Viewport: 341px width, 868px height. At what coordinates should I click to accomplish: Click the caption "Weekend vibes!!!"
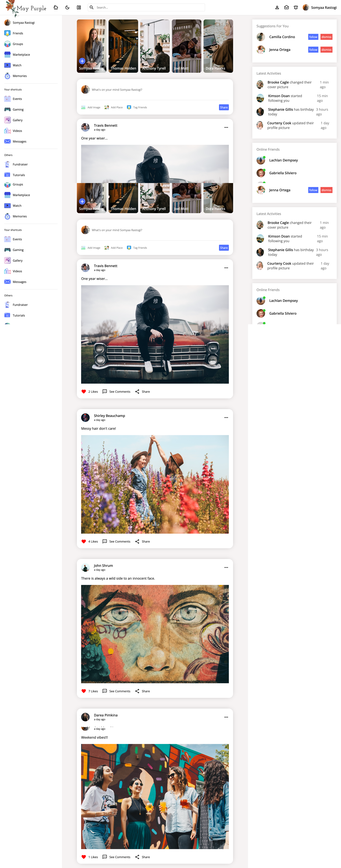[x=94, y=737]
